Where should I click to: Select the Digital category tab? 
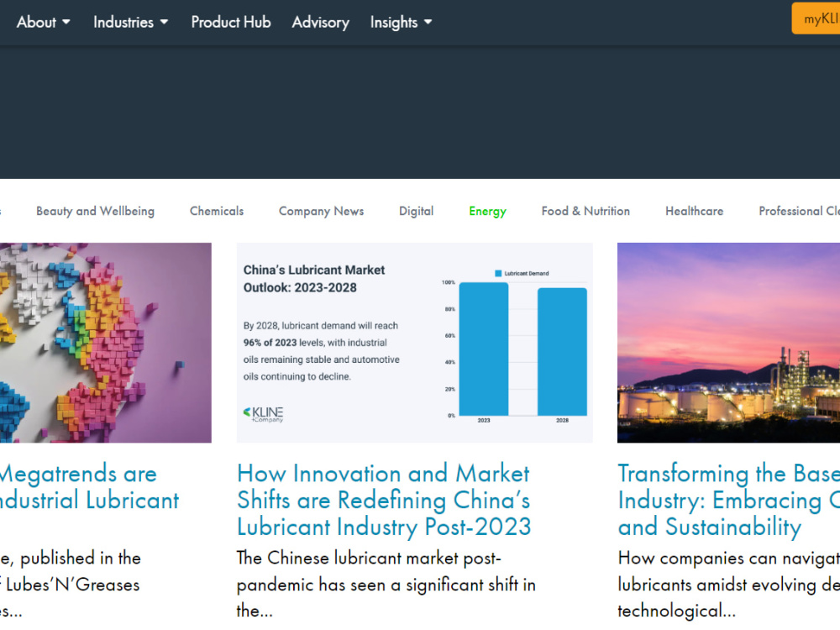(x=417, y=211)
